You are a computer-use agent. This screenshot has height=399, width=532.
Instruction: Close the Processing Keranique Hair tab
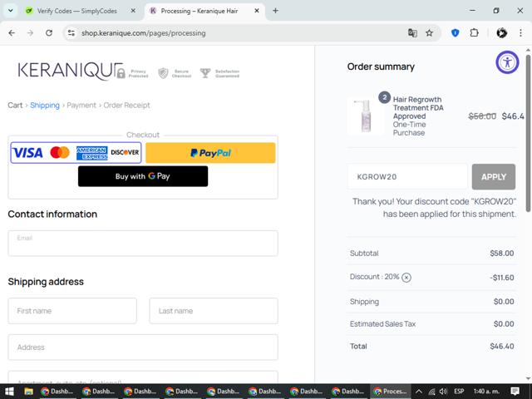pyautogui.click(x=257, y=11)
